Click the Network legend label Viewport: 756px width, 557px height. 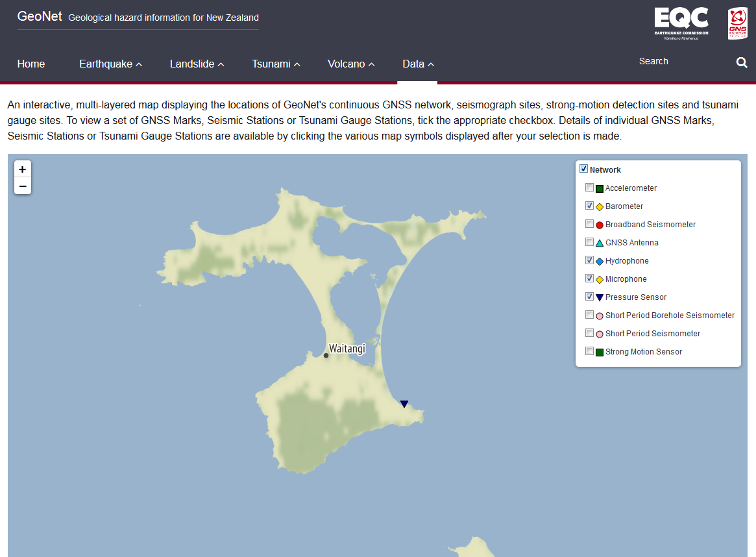tap(605, 169)
